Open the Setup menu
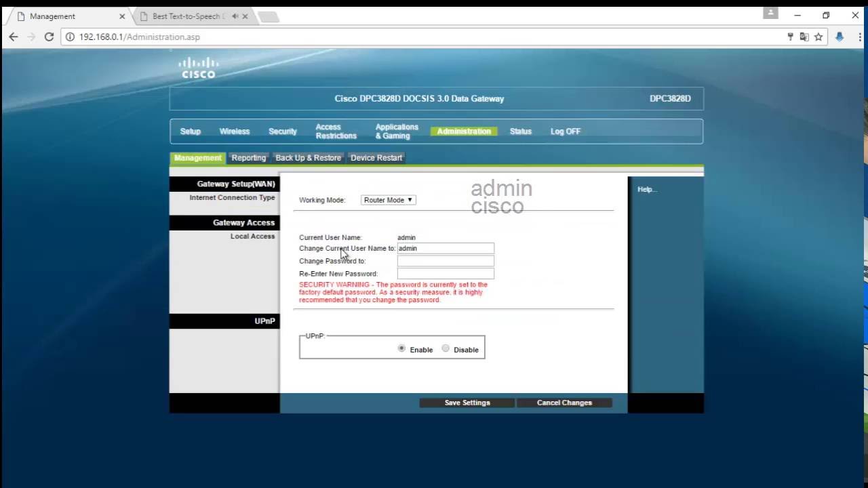The image size is (868, 488). tap(191, 131)
